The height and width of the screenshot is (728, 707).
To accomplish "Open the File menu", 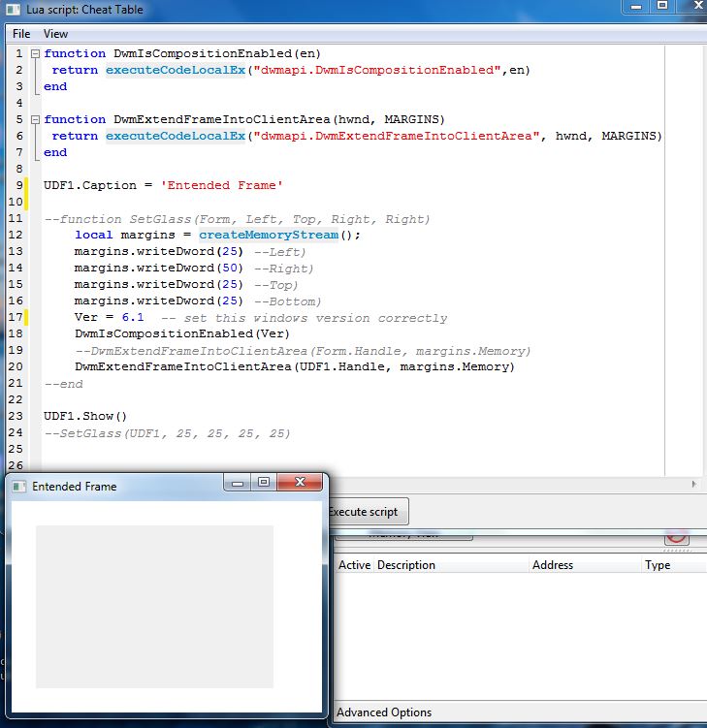I will (21, 34).
